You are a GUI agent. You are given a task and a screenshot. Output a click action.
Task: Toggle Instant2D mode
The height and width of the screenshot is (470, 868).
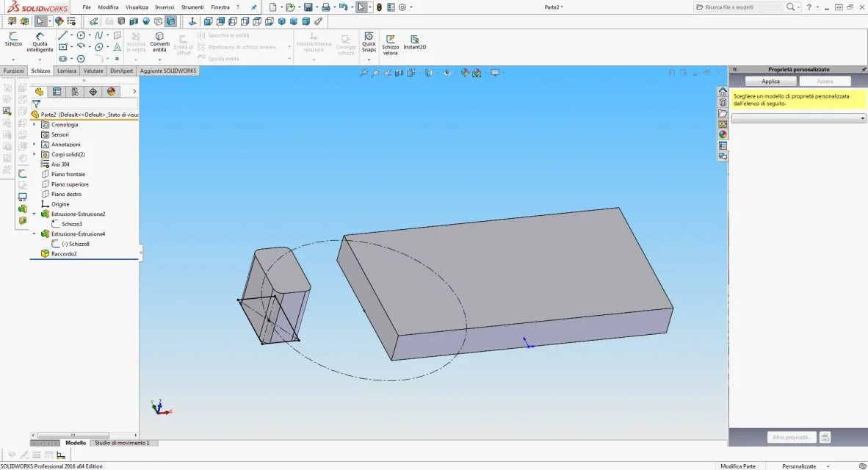[415, 42]
